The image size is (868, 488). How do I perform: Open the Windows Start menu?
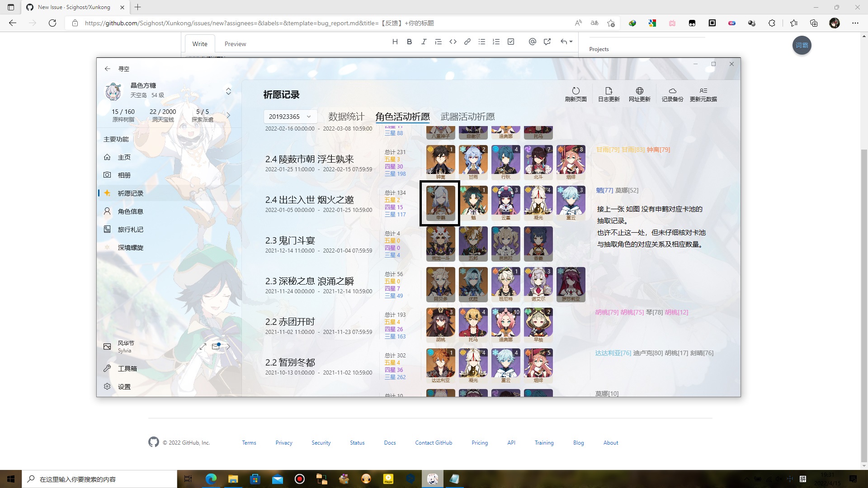coord(11,479)
